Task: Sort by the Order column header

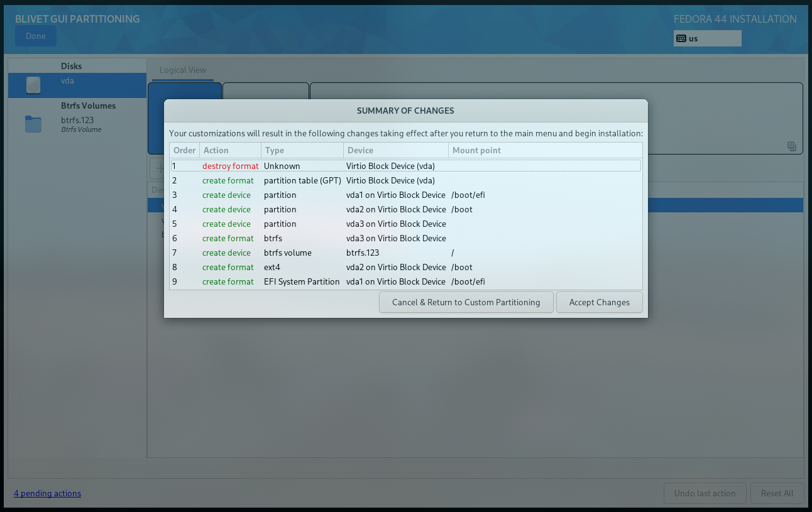Action: 185,150
